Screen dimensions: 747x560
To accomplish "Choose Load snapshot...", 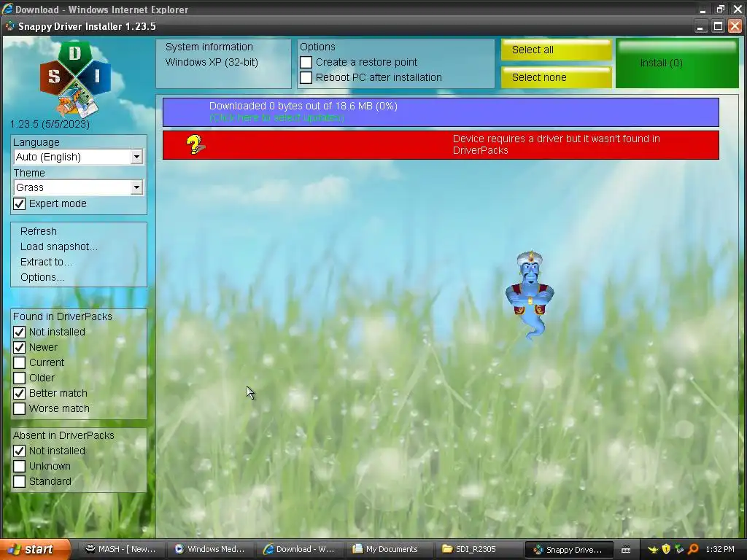I will (58, 246).
